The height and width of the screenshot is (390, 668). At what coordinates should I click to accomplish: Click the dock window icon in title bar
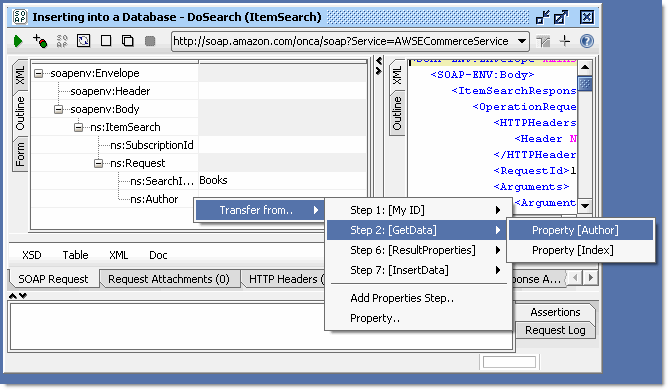(542, 17)
